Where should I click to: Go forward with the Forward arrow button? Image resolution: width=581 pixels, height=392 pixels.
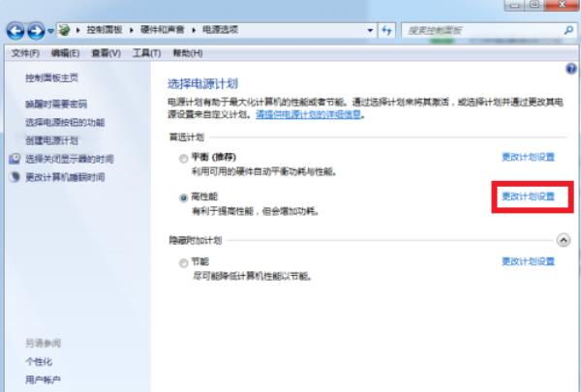pyautogui.click(x=36, y=31)
